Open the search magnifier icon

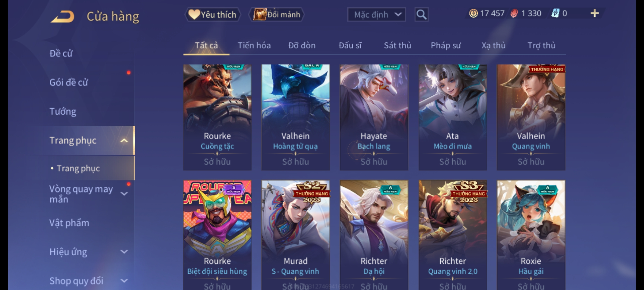(421, 15)
